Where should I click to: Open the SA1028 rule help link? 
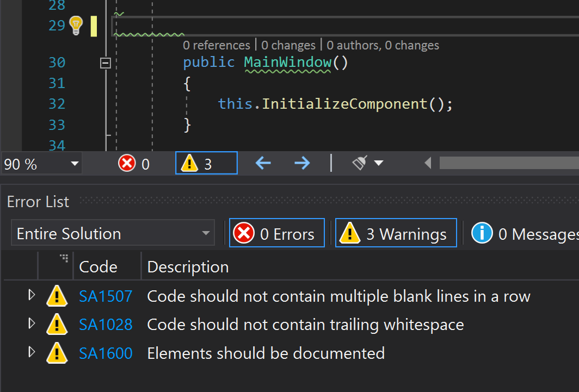point(106,325)
